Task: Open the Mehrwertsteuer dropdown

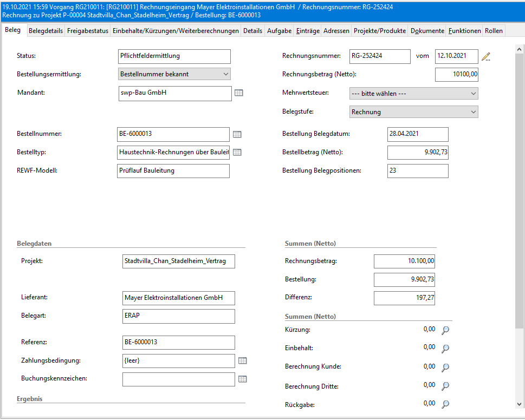Action: [x=413, y=94]
